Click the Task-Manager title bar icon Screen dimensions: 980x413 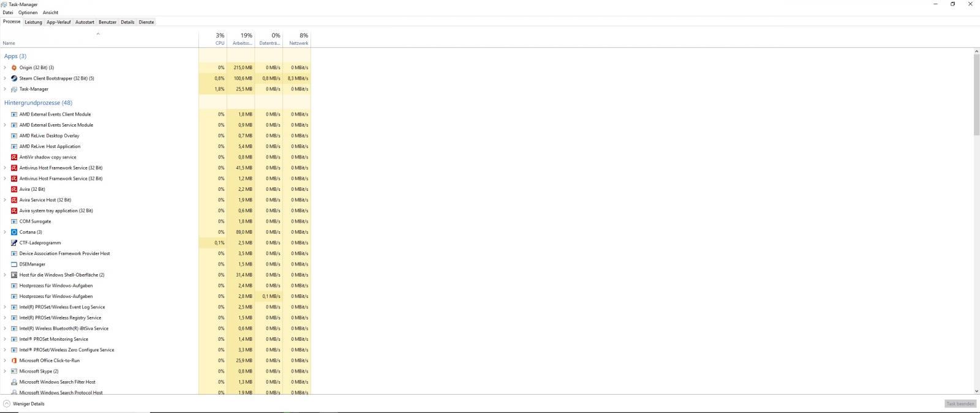click(4, 4)
